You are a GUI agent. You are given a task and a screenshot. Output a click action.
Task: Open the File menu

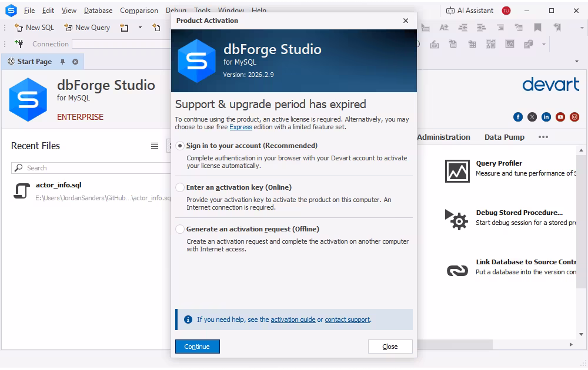pyautogui.click(x=29, y=11)
